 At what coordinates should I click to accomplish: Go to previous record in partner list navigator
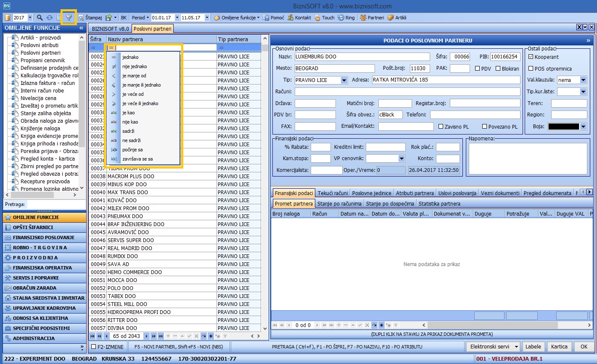(x=107, y=336)
